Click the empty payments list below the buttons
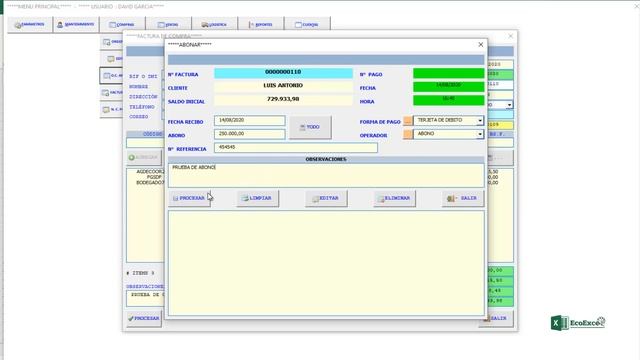 pos(326,263)
